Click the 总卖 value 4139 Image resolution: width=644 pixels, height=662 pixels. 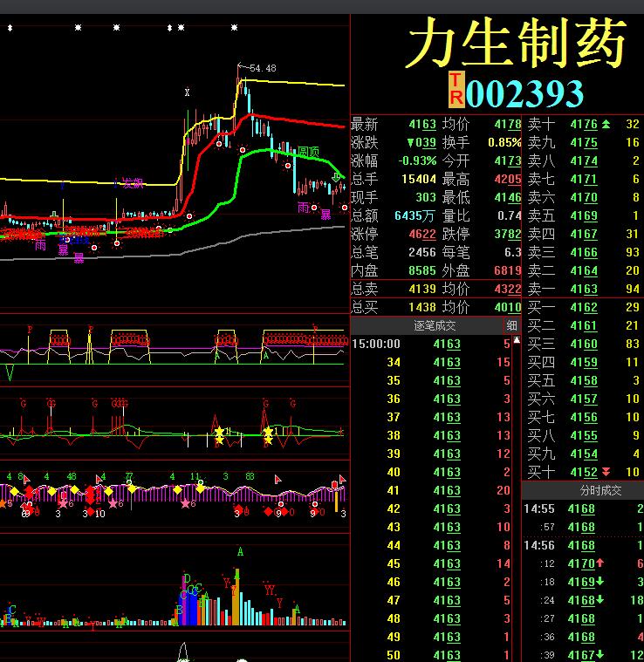pos(422,290)
